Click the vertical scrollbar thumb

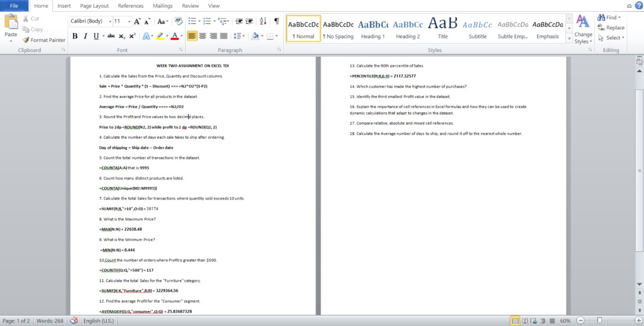coord(639,170)
